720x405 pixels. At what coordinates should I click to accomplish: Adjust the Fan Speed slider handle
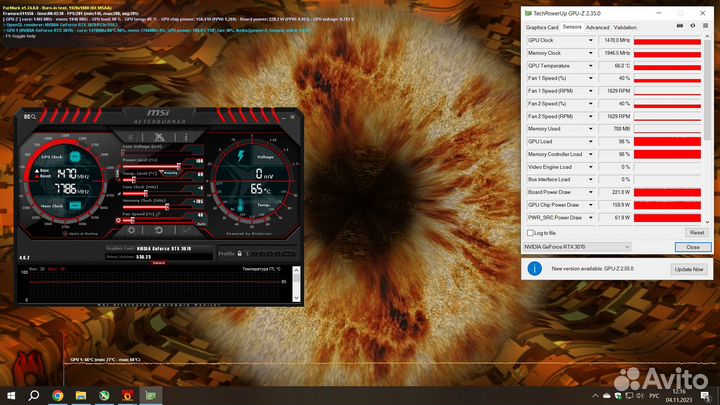click(x=133, y=220)
